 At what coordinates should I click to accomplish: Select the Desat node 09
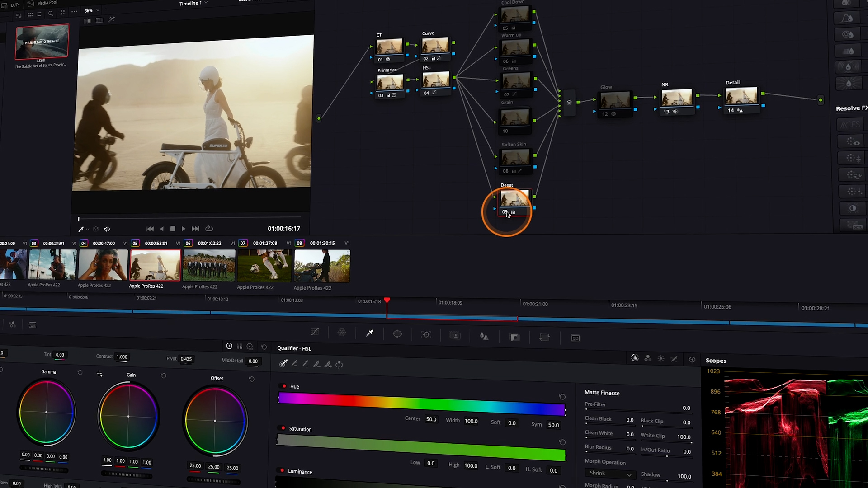click(514, 202)
